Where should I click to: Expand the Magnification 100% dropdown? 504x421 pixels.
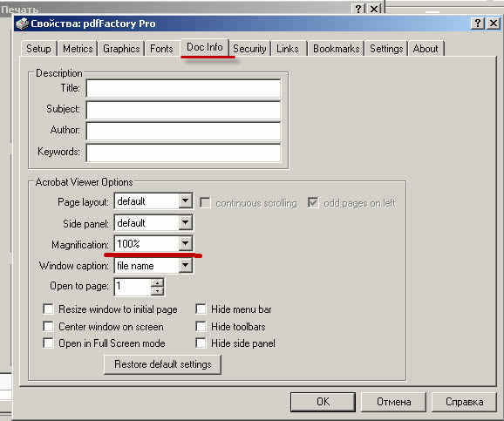click(x=185, y=243)
